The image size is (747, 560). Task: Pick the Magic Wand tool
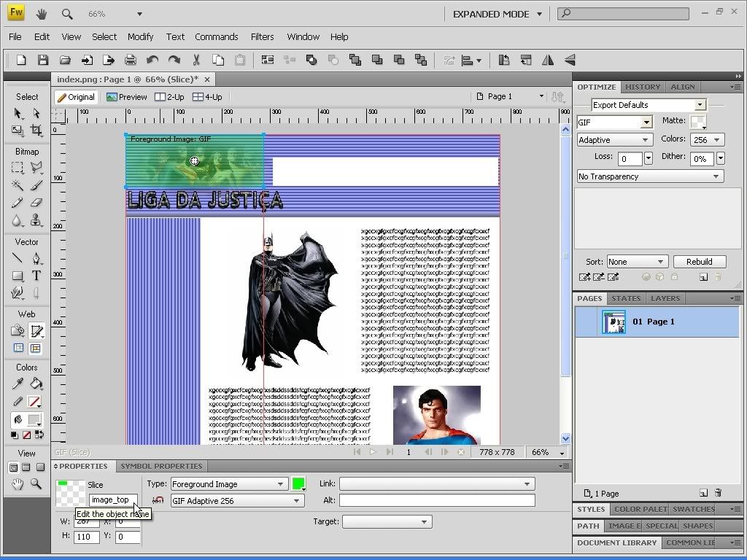tap(18, 184)
